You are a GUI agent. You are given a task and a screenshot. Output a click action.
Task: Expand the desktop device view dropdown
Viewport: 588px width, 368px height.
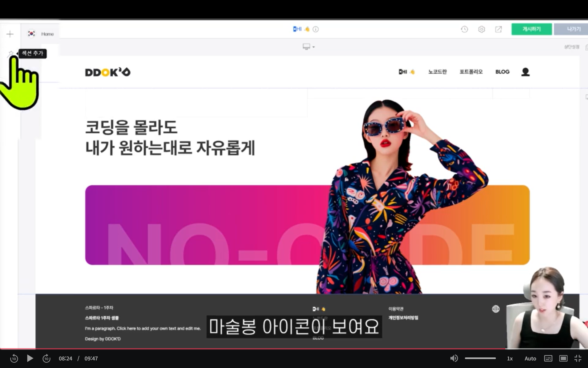click(x=308, y=46)
